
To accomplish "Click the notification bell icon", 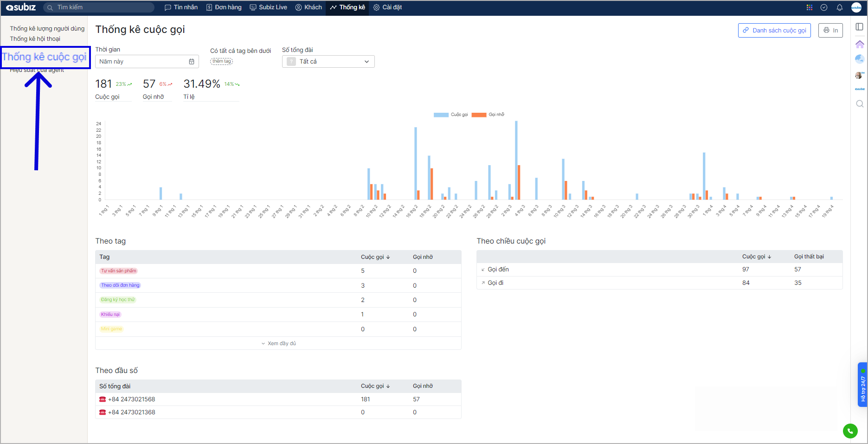I will [839, 7].
